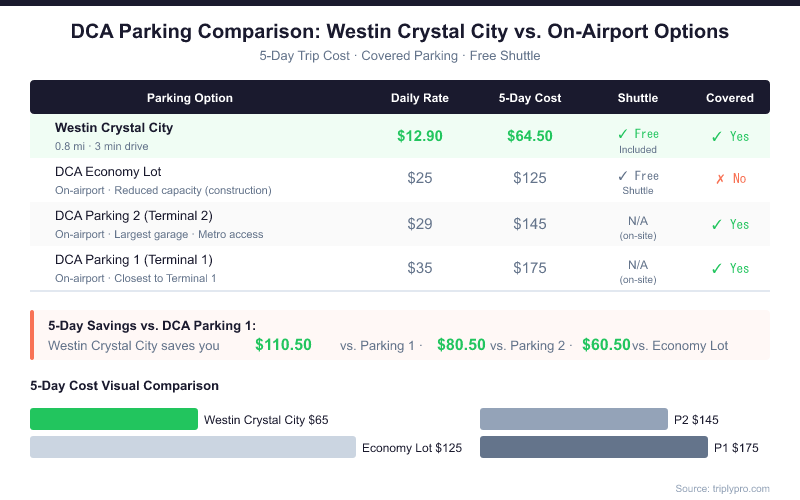Screen dimensions: 800x500
Task: Click the green Westin Crystal City cost bar
Action: 114,419
